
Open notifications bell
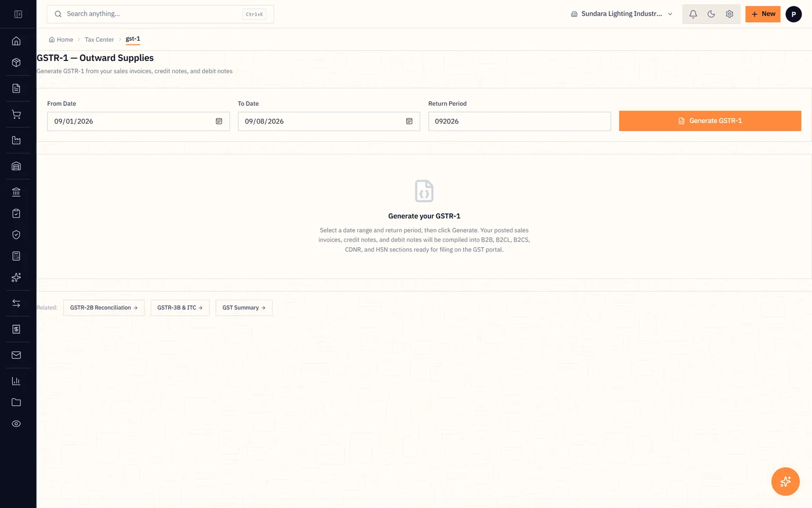pos(693,14)
